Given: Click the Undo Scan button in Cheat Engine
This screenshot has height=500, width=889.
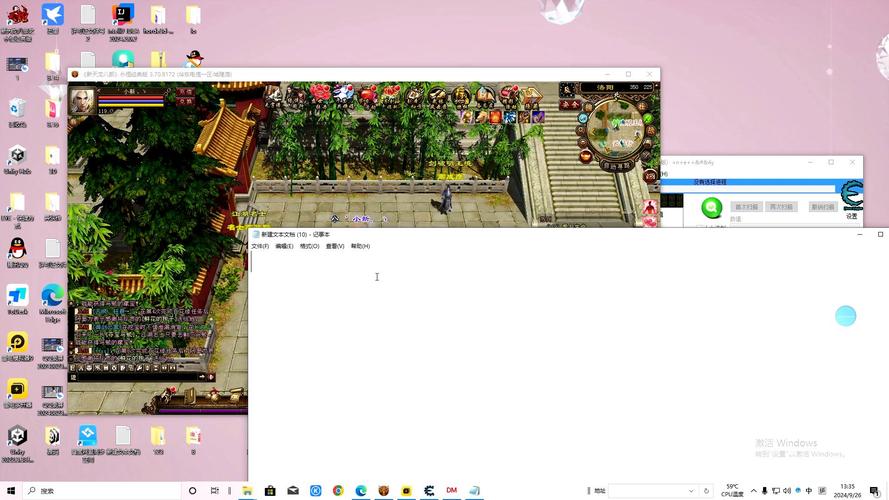Looking at the screenshot, I should [822, 207].
